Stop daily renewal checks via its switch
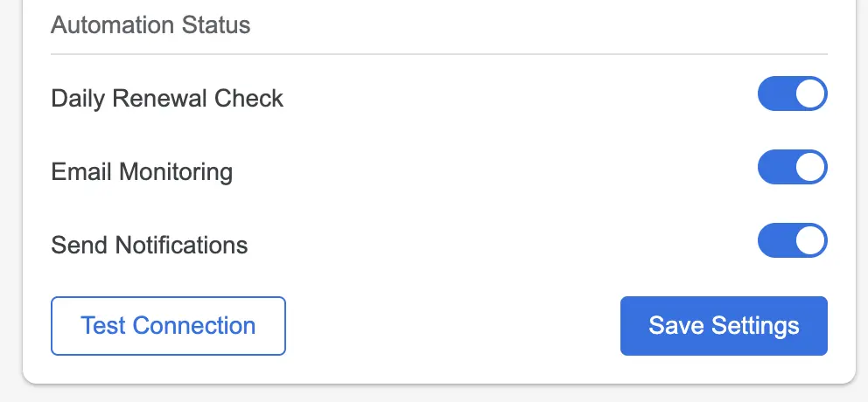The image size is (868, 402). click(792, 94)
